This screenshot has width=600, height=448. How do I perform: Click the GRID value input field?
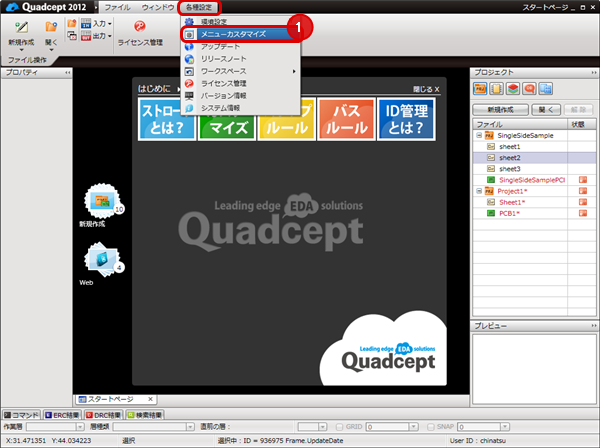click(x=388, y=427)
